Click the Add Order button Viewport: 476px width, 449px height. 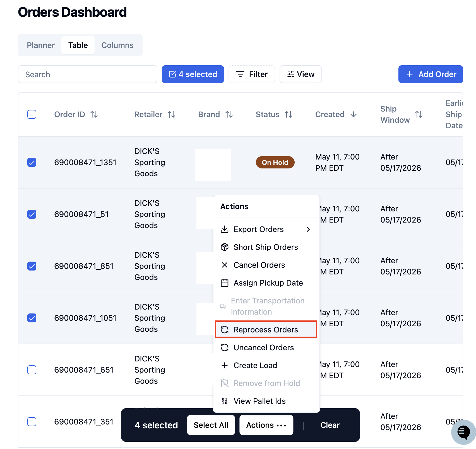431,74
